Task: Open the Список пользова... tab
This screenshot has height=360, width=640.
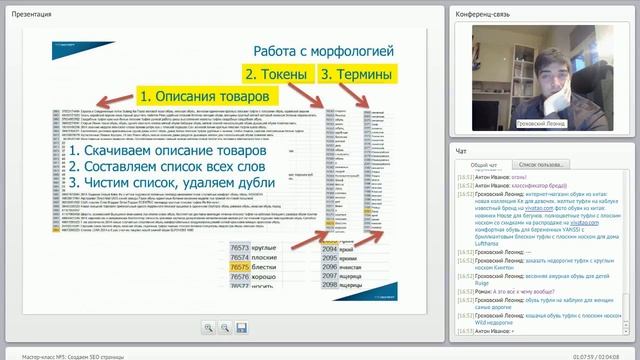Action: [x=541, y=164]
